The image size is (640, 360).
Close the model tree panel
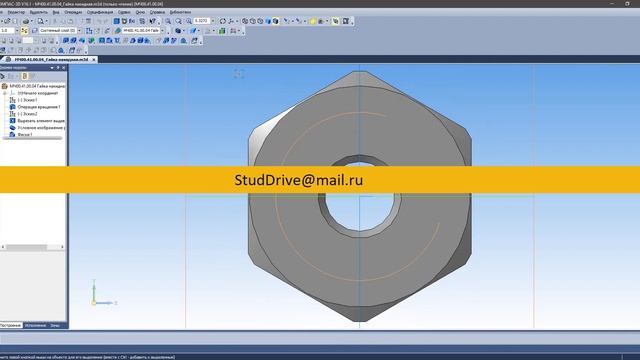64,67
